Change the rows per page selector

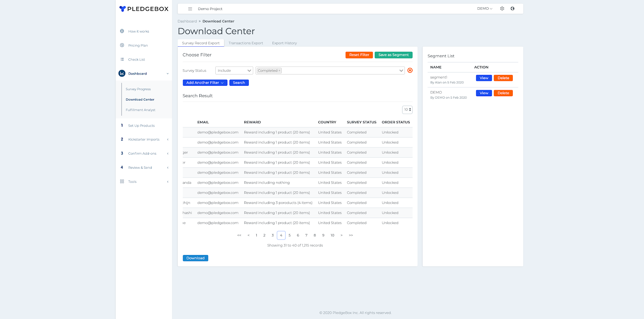click(407, 110)
